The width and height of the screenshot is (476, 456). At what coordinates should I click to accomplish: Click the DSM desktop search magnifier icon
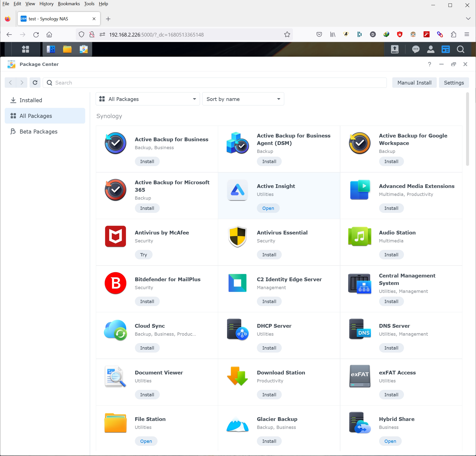click(460, 49)
